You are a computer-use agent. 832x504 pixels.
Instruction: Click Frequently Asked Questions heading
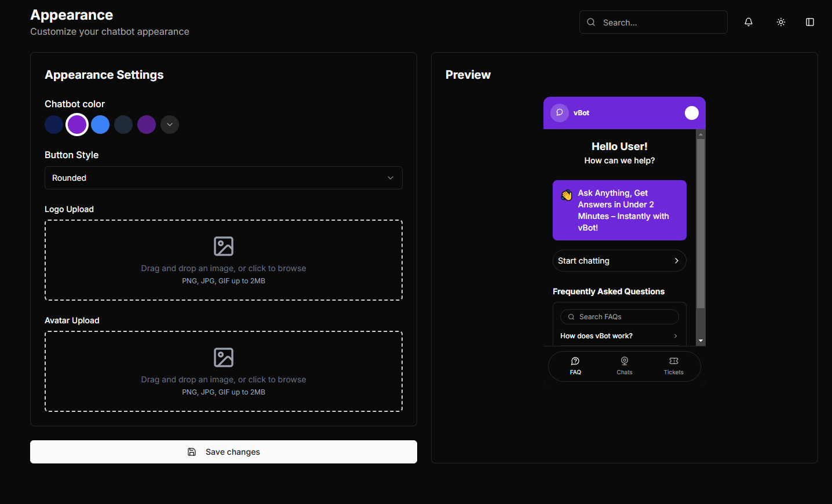[x=608, y=291]
